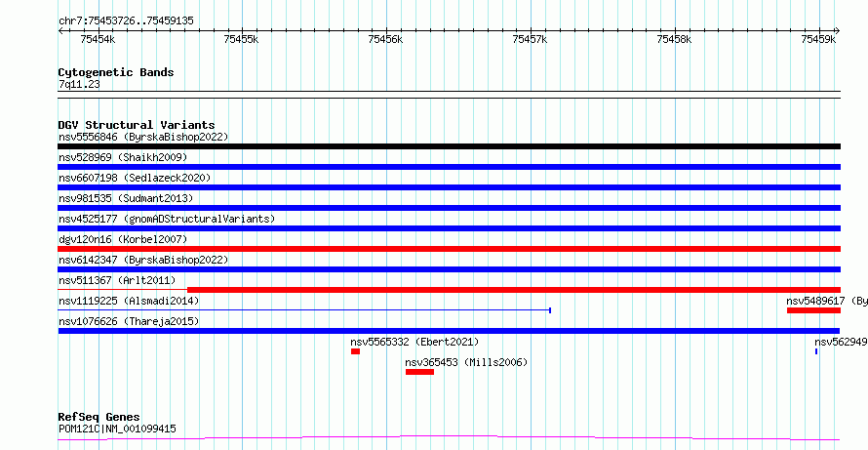868x450 pixels.
Task: Click the RefSeq Genes track title
Action: click(99, 417)
